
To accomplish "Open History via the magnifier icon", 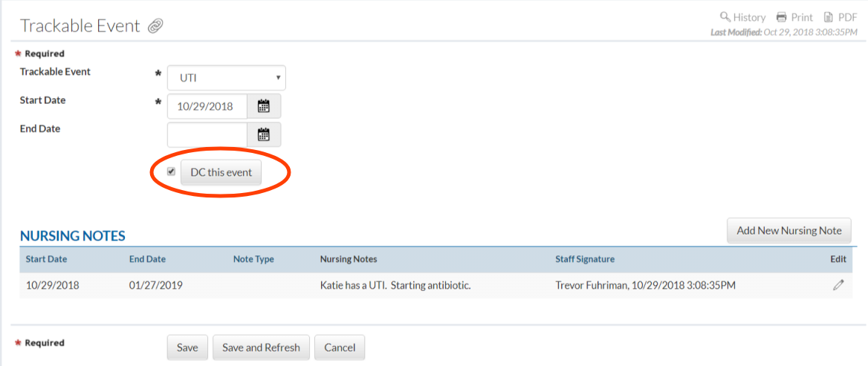I will point(725,17).
